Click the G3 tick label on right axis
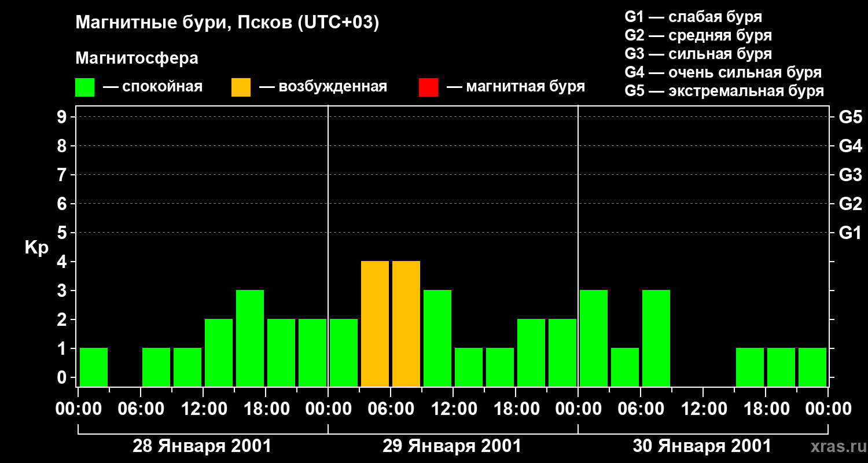 tap(850, 175)
